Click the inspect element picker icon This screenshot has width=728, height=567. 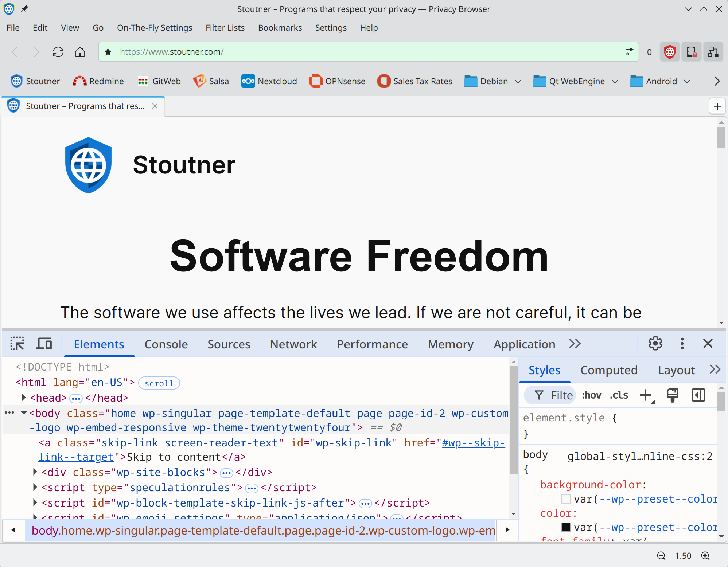point(17,344)
